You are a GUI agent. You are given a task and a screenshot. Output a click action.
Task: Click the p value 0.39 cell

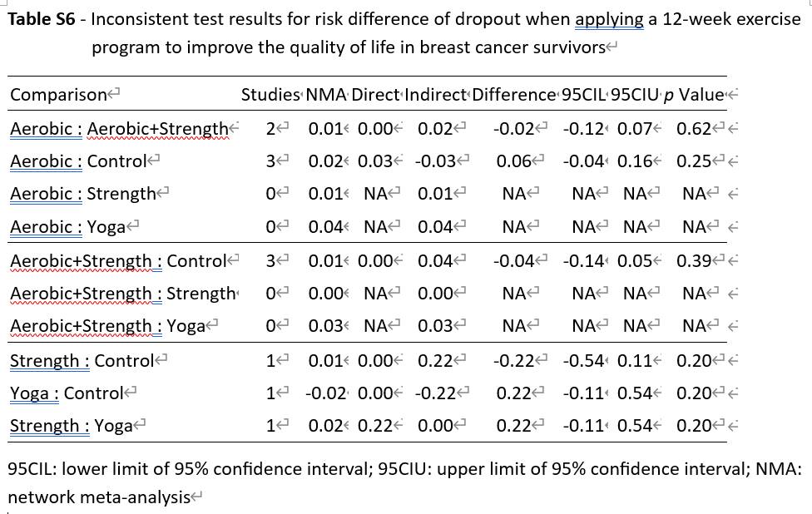click(x=693, y=261)
